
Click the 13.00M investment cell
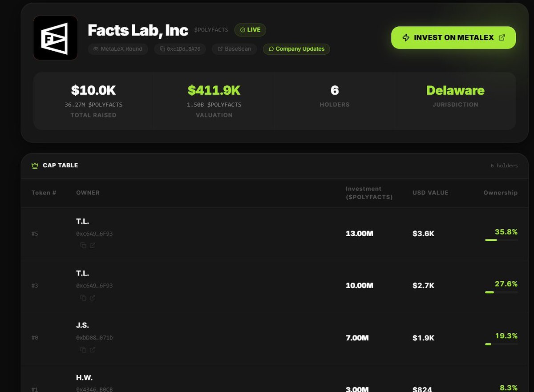click(x=360, y=234)
